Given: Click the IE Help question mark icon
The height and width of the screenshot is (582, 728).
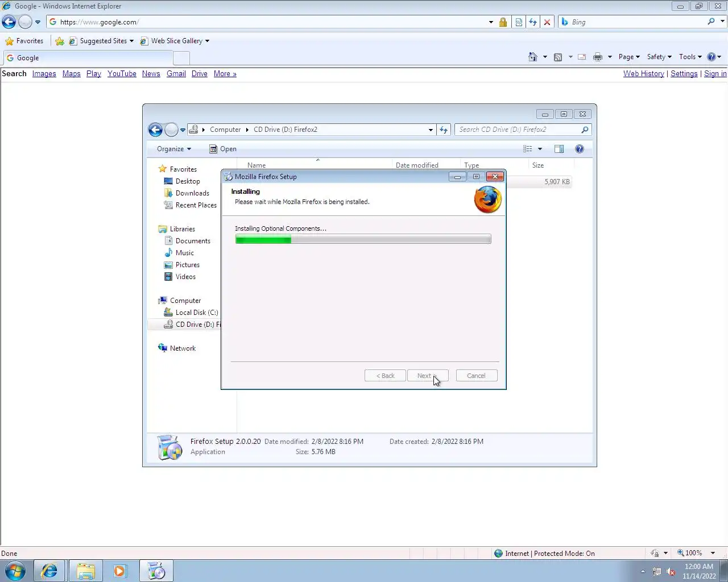Looking at the screenshot, I should (711, 57).
